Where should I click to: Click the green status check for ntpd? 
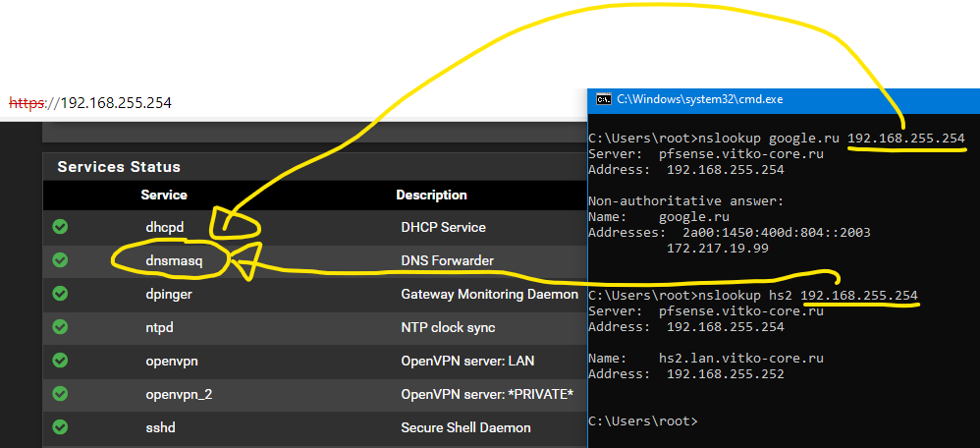pos(60,326)
